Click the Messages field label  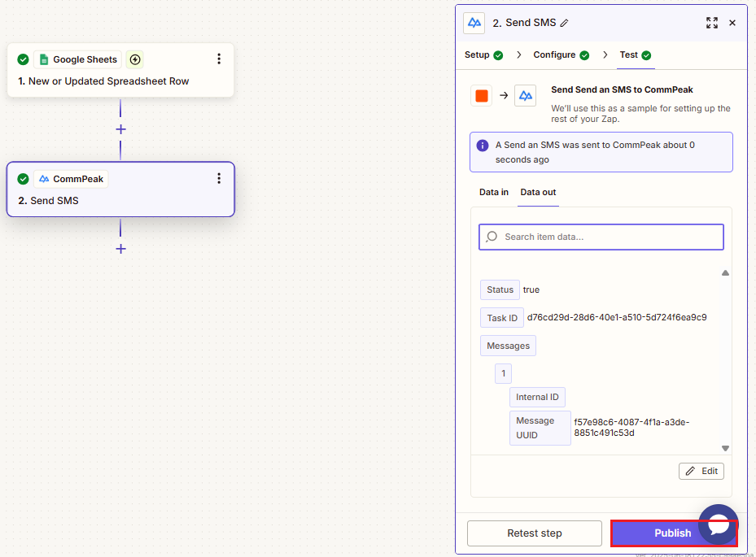click(x=508, y=346)
